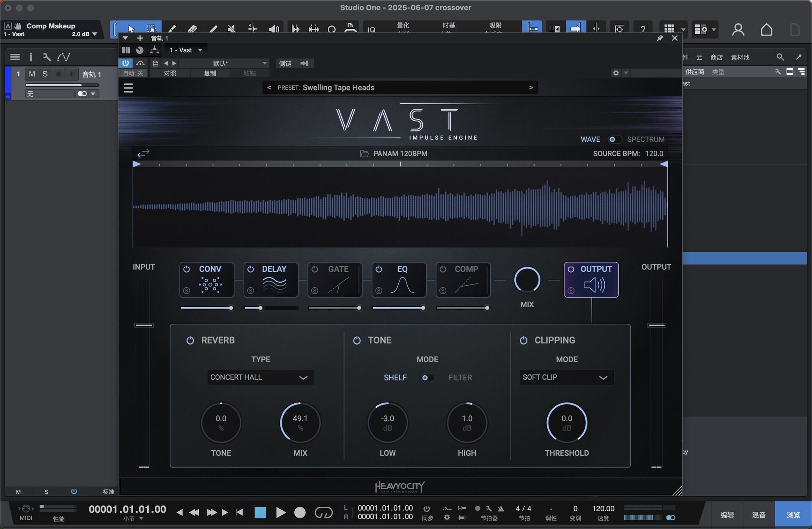Image resolution: width=812 pixels, height=529 pixels.
Task: Click the Record button in transport
Action: tap(300, 513)
